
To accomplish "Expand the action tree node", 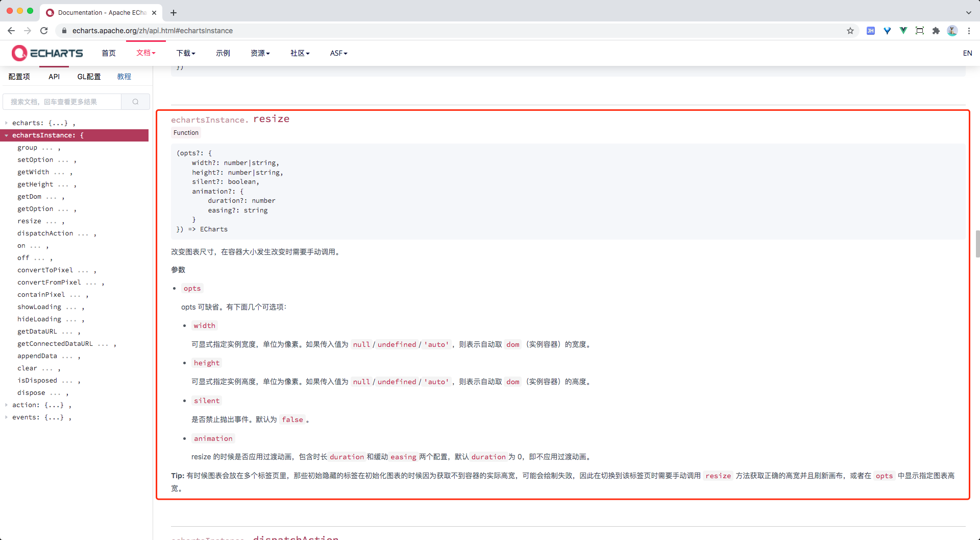I will pos(6,405).
